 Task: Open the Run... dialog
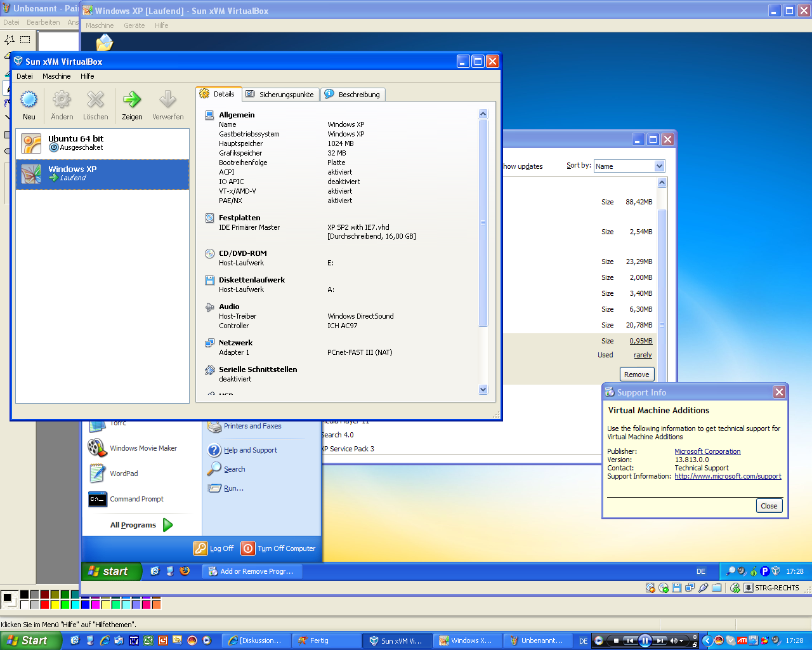(x=226, y=488)
